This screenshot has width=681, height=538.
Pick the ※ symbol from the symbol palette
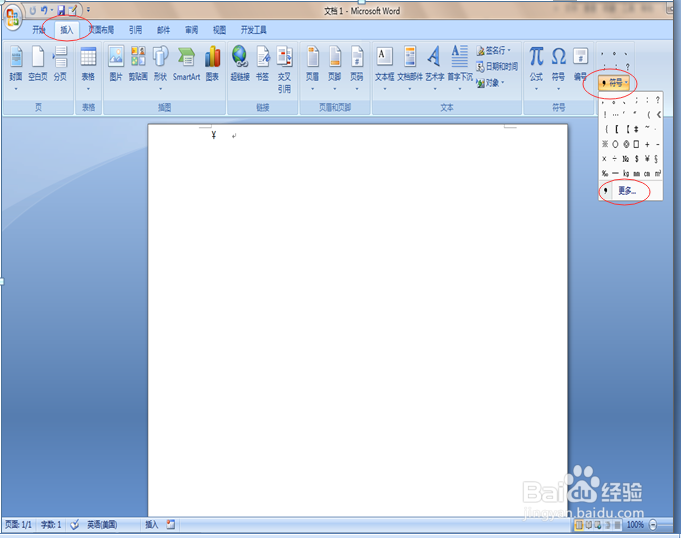point(605,144)
